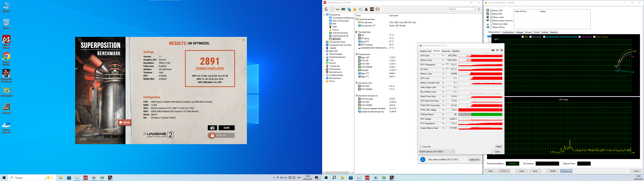This screenshot has width=644, height=181.
Task: Click the GPU-Z refresh sensors icon
Action: tap(497, 50)
